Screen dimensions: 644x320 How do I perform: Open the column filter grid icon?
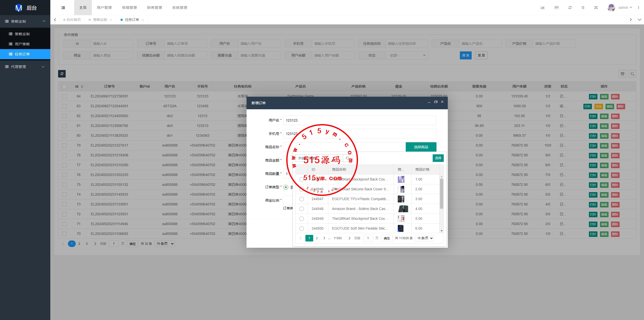(622, 74)
